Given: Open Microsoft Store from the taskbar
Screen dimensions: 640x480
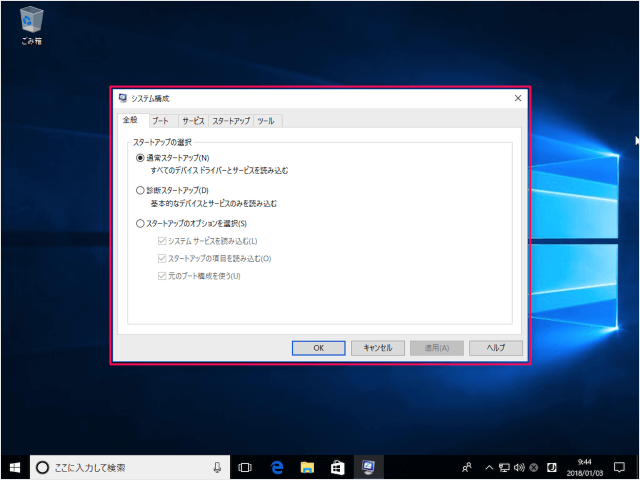Looking at the screenshot, I should pos(338,467).
